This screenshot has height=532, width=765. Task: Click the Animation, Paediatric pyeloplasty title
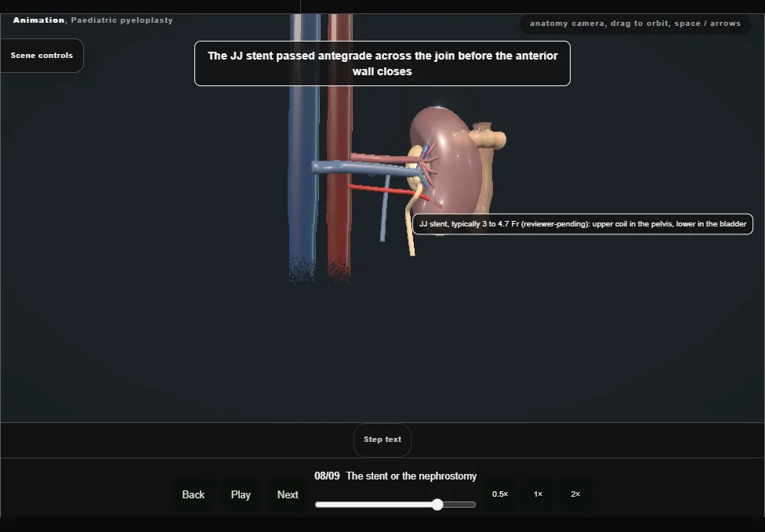click(x=92, y=20)
